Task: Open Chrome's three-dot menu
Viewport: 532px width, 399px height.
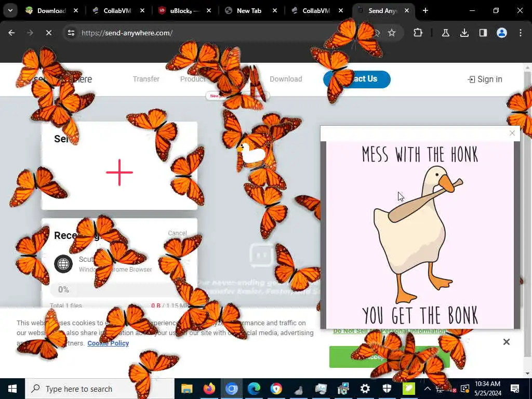Action: pos(521,33)
